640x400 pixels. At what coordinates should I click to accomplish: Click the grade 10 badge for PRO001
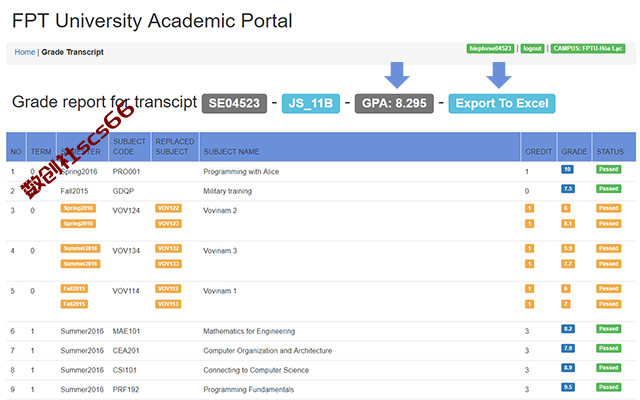click(x=567, y=169)
